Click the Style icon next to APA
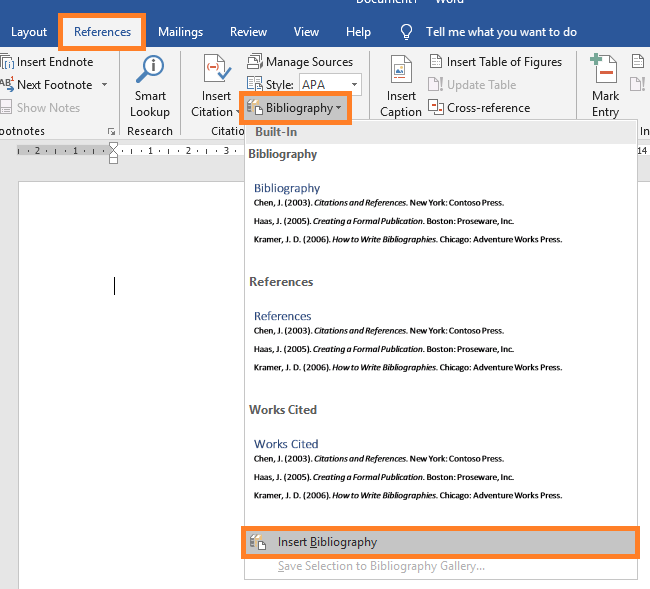Screen dimensions: 650x589 click(255, 84)
